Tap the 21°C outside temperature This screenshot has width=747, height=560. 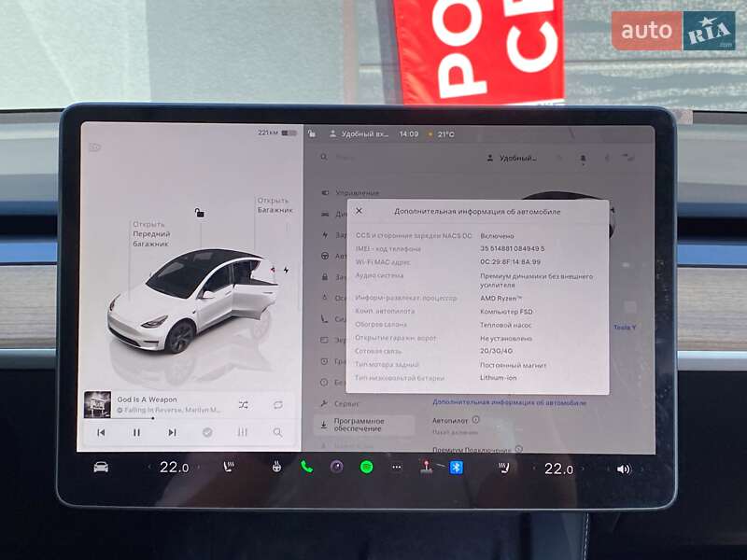pos(445,134)
